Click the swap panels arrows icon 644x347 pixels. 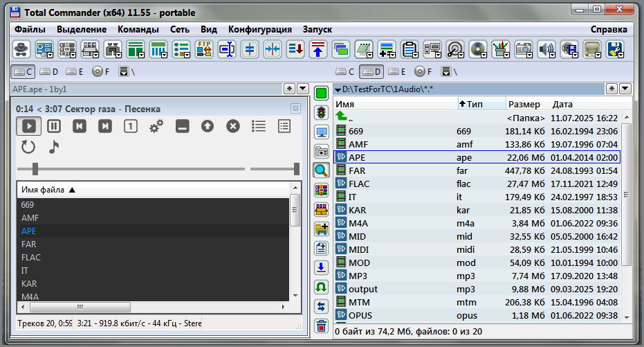pyautogui.click(x=321, y=307)
